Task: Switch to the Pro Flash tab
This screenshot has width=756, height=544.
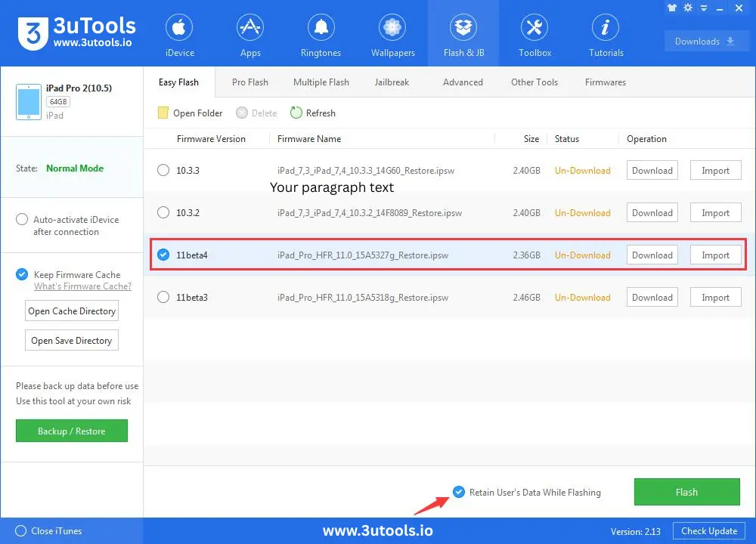Action: (x=249, y=82)
